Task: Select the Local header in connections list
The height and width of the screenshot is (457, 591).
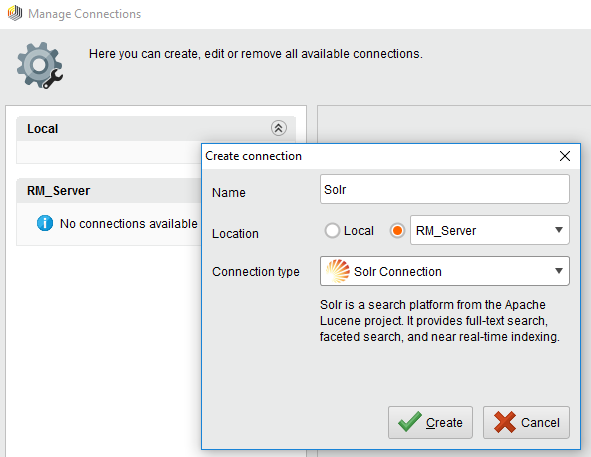Action: (156, 129)
